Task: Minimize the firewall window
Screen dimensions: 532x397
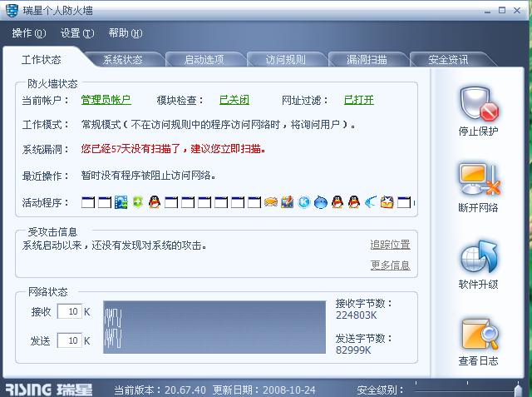Action: [x=488, y=11]
